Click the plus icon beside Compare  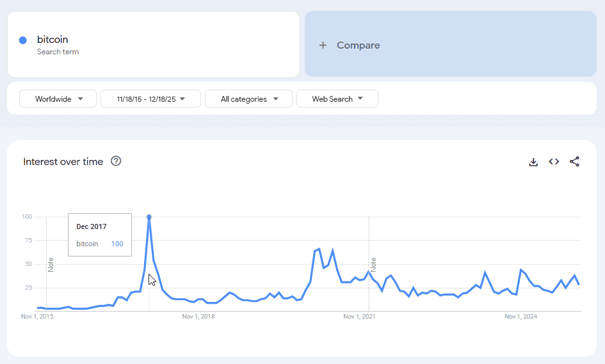(323, 45)
